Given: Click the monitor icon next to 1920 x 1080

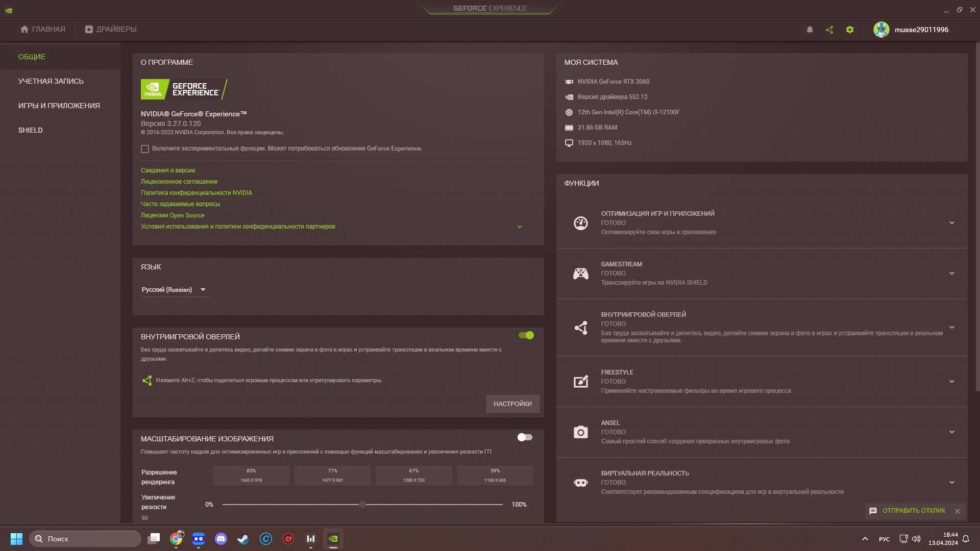Looking at the screenshot, I should [x=569, y=143].
